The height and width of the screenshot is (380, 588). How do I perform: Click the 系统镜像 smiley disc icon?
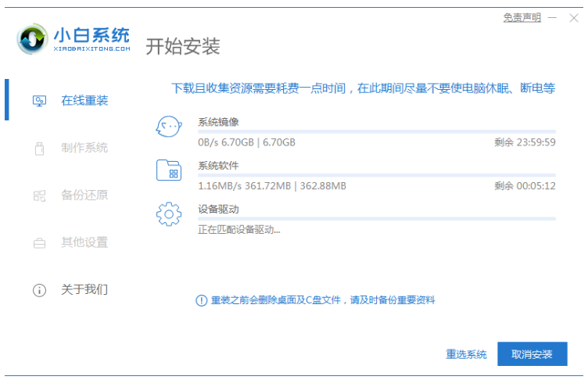pos(168,127)
